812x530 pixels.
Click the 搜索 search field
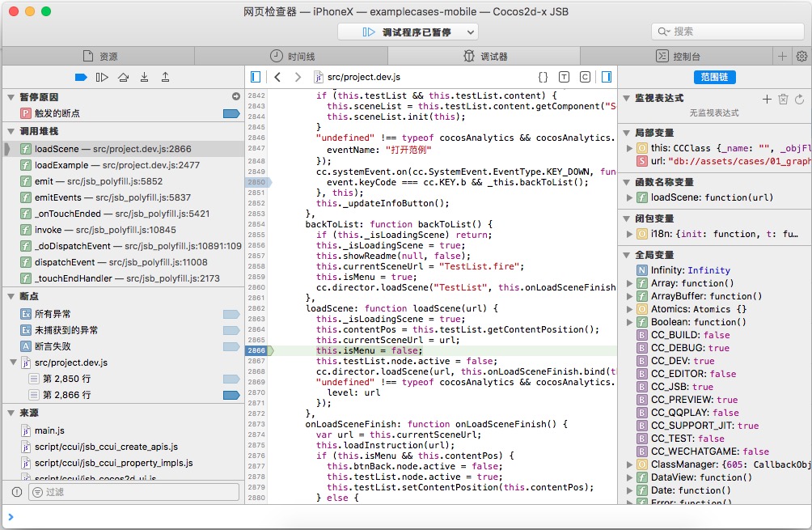728,32
